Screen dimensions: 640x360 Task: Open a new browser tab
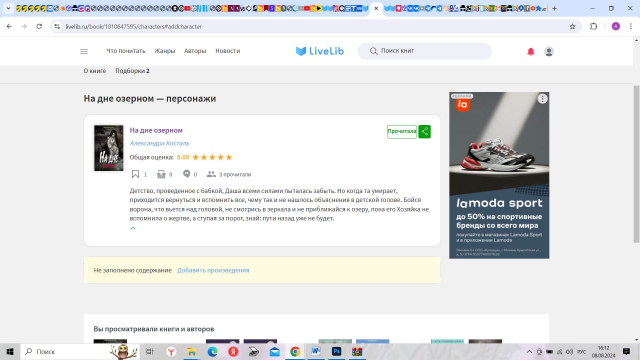click(x=554, y=8)
